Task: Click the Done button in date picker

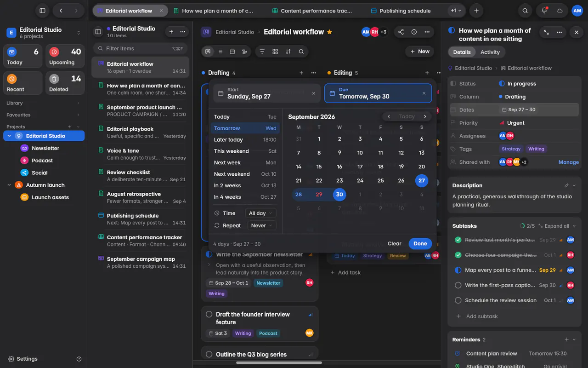Action: 420,244
